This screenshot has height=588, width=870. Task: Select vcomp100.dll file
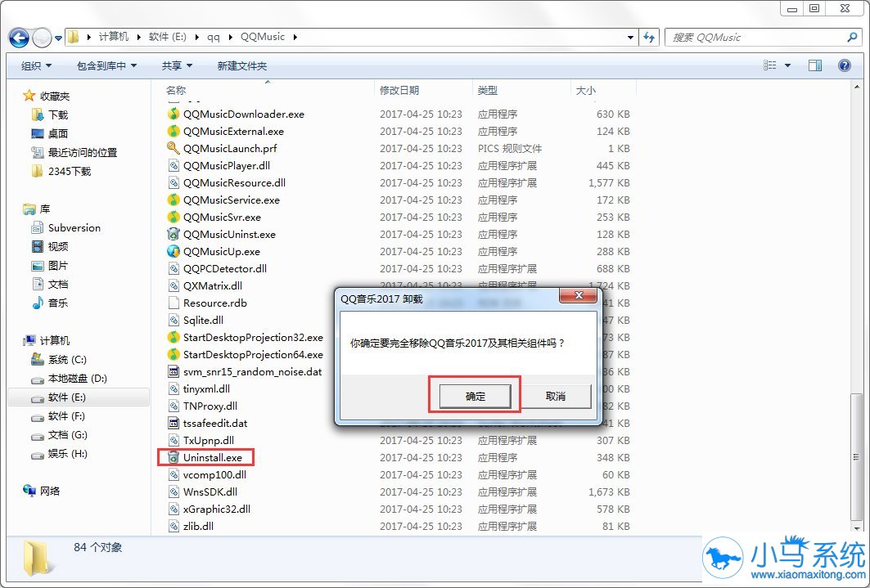point(214,475)
